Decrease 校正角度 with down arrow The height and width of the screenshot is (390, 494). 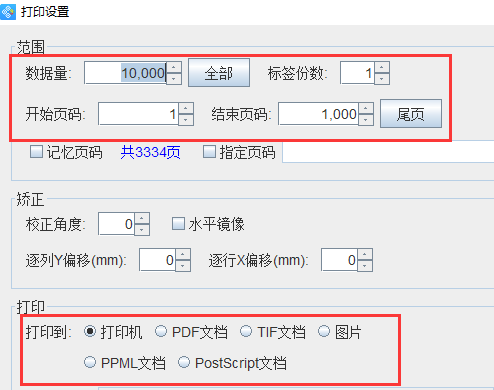142,230
